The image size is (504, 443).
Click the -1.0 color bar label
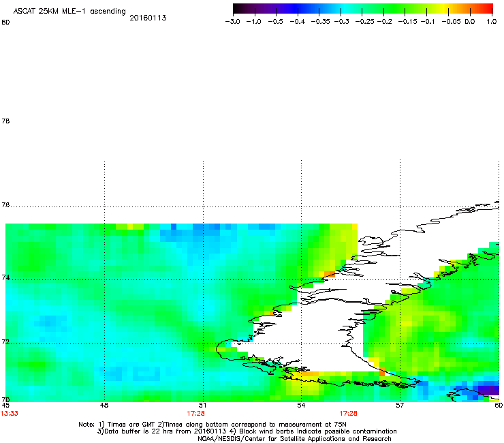[253, 22]
